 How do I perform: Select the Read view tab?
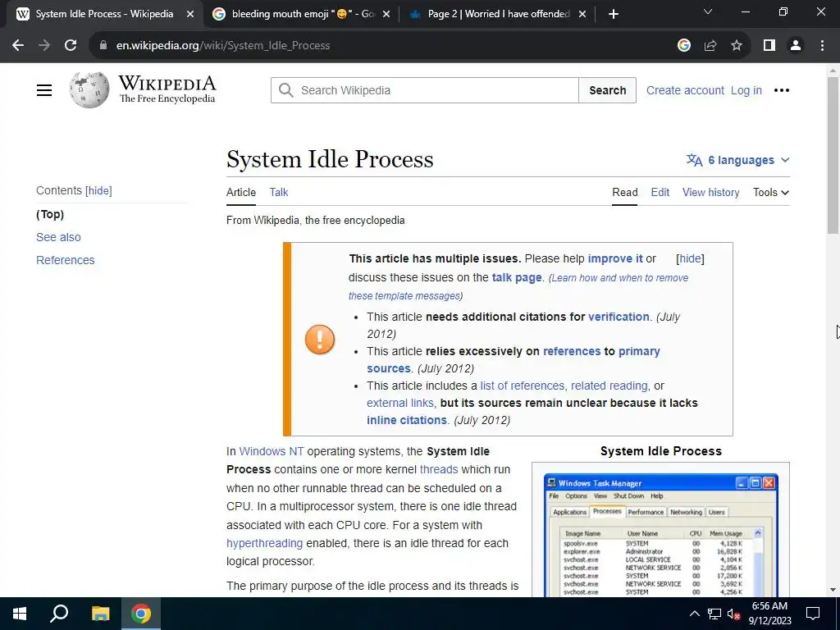[x=624, y=192]
